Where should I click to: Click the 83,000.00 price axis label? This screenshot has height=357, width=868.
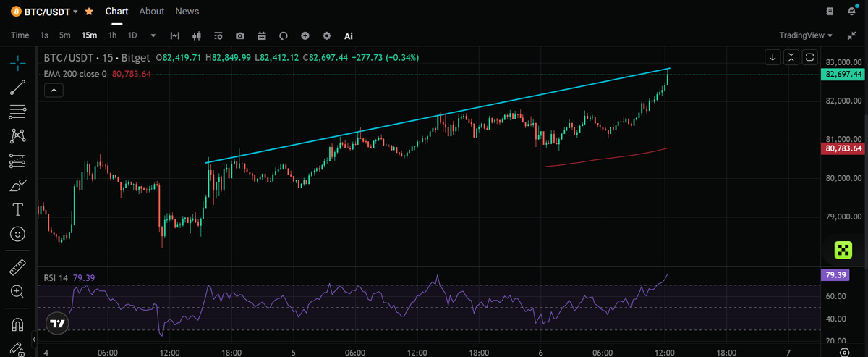(843, 62)
